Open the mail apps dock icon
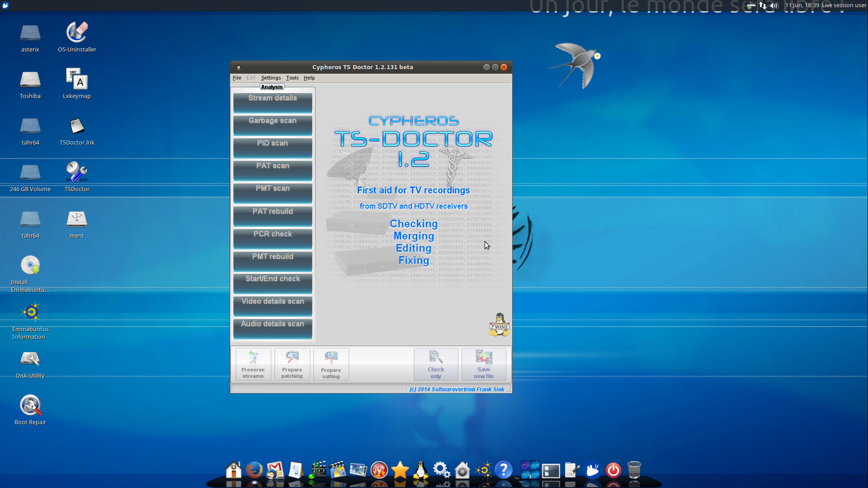 [x=275, y=470]
